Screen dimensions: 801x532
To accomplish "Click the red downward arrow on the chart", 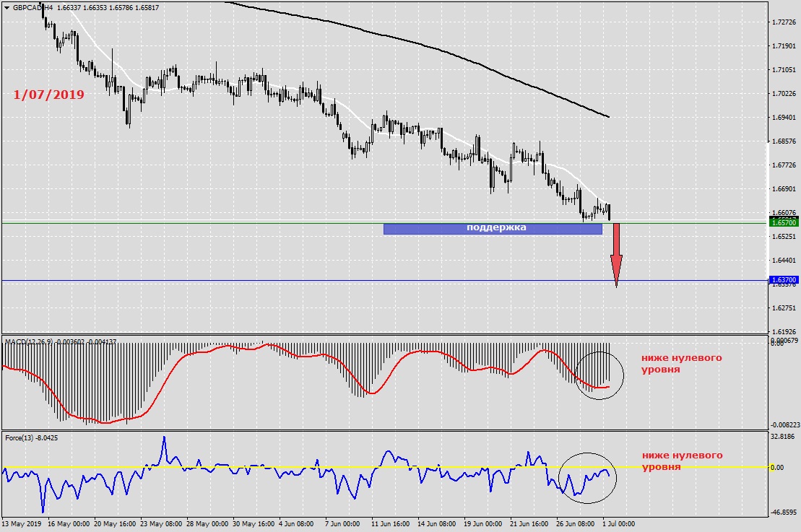I will pos(616,255).
